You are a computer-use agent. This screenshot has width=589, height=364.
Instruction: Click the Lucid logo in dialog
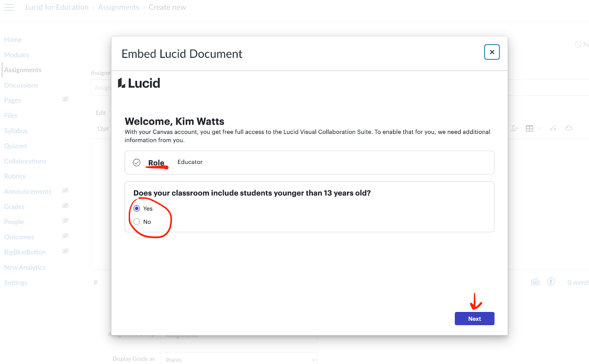(x=139, y=83)
